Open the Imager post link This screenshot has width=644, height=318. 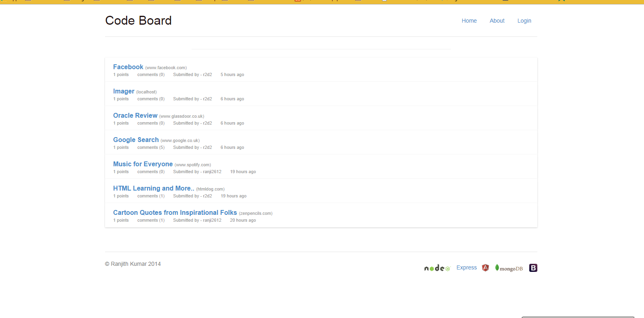124,91
